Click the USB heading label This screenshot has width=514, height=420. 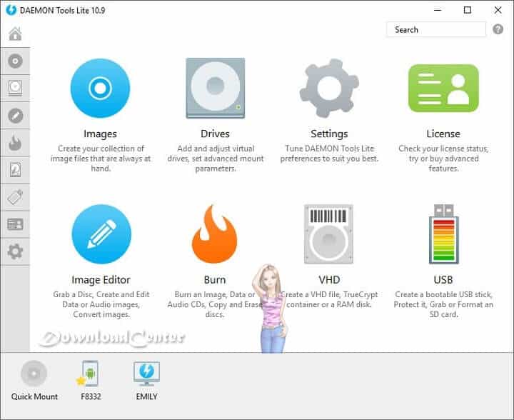(x=443, y=280)
